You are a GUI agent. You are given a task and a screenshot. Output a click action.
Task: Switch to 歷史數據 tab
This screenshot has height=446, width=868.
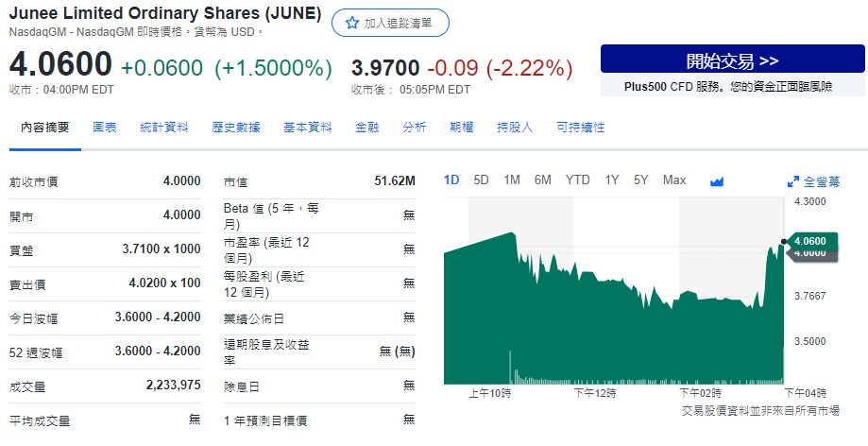[x=236, y=127]
